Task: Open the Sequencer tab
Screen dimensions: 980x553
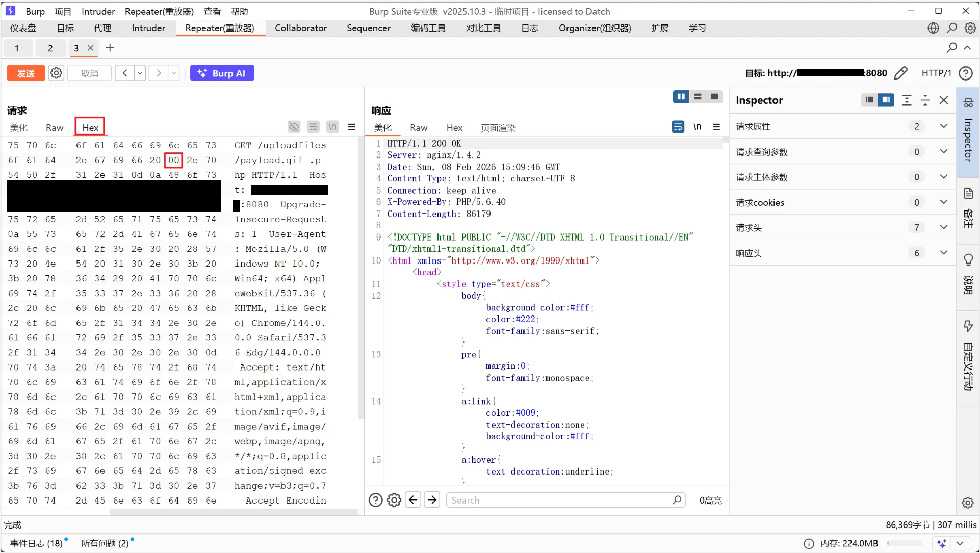Action: 368,28
